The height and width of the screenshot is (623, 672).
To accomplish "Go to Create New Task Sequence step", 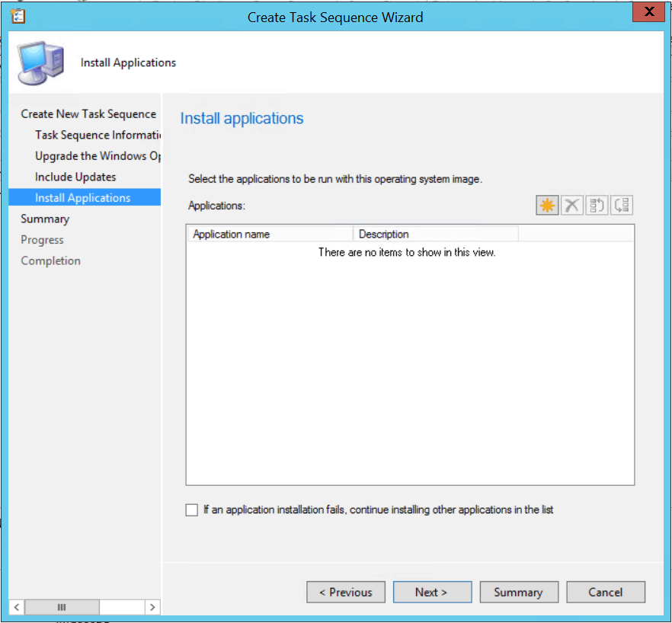I will point(88,114).
